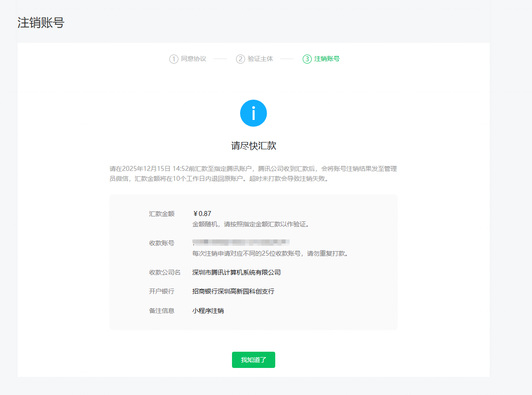Click company name 深圳市腾讯计算机系统有限公司
This screenshot has height=395, width=532.
pyautogui.click(x=236, y=272)
